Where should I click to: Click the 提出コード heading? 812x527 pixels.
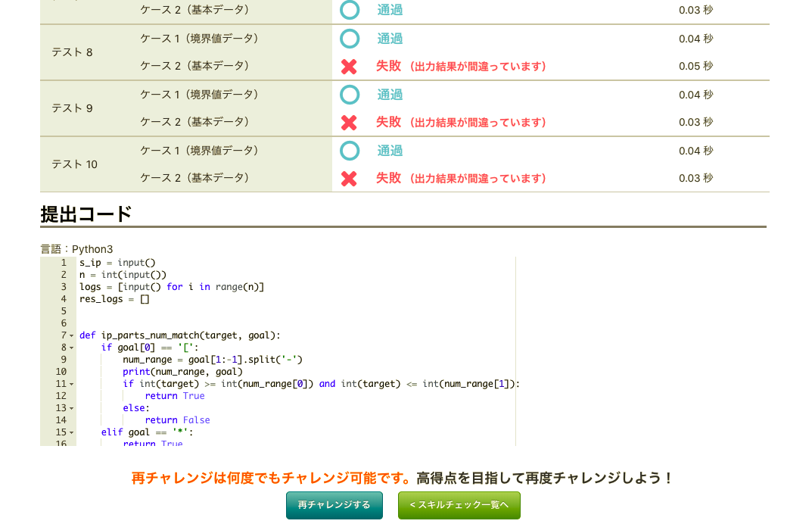pos(86,214)
